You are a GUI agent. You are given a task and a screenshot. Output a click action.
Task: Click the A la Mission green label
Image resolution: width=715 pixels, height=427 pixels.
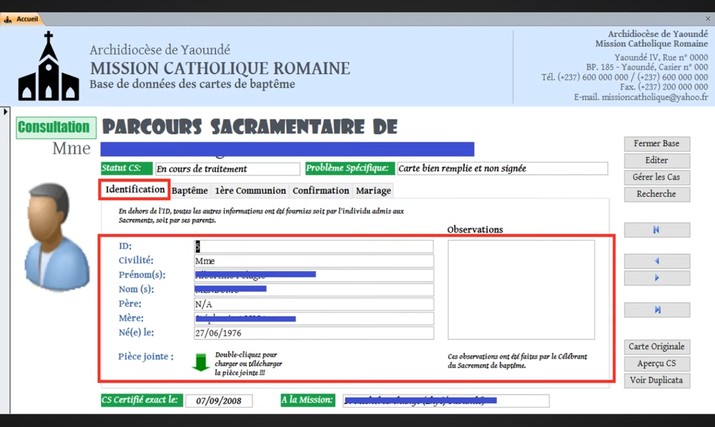pyautogui.click(x=308, y=400)
